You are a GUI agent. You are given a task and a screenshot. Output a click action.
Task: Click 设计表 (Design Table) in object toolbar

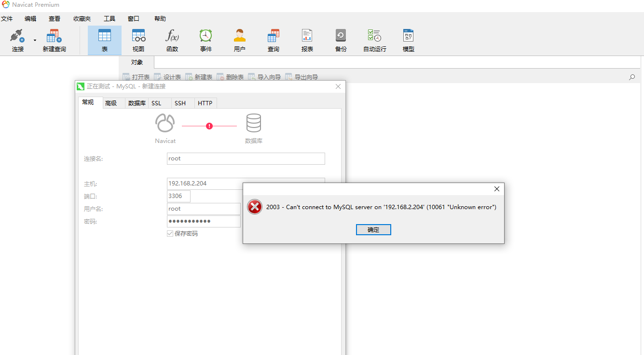pos(167,77)
